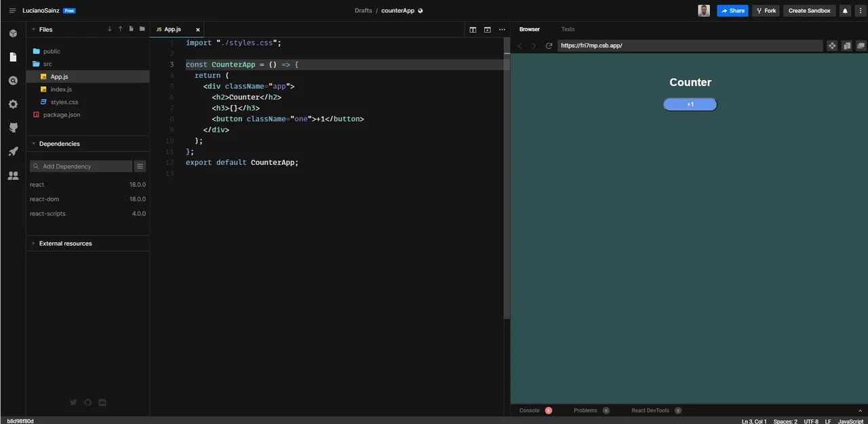This screenshot has width=868, height=424.
Task: Click the Fork button
Action: pos(766,11)
